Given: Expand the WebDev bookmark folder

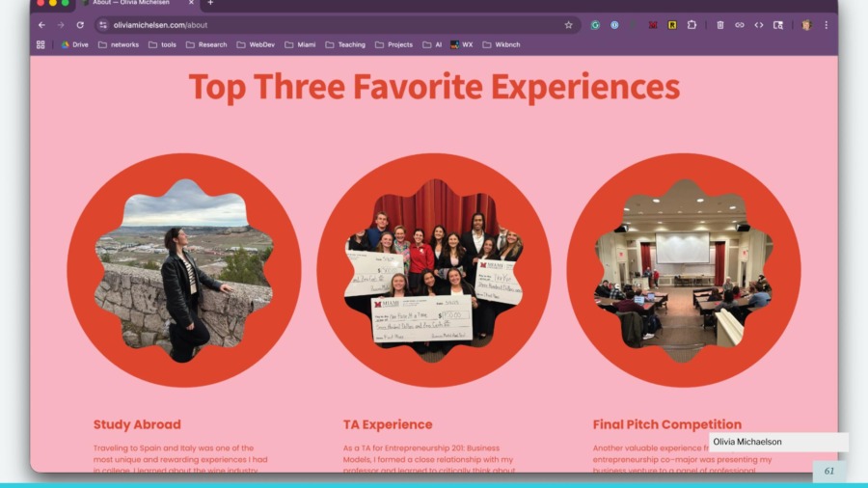Looking at the screenshot, I should coord(256,44).
